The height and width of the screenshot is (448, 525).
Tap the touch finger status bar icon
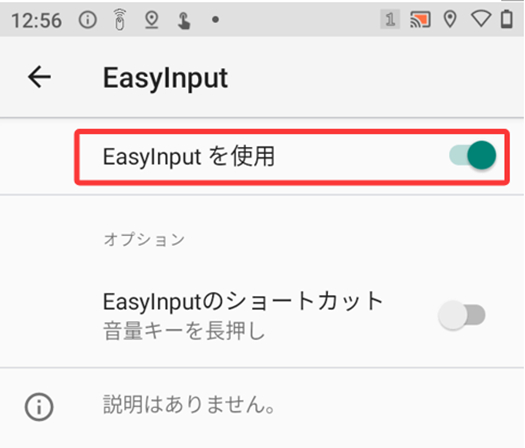[183, 21]
